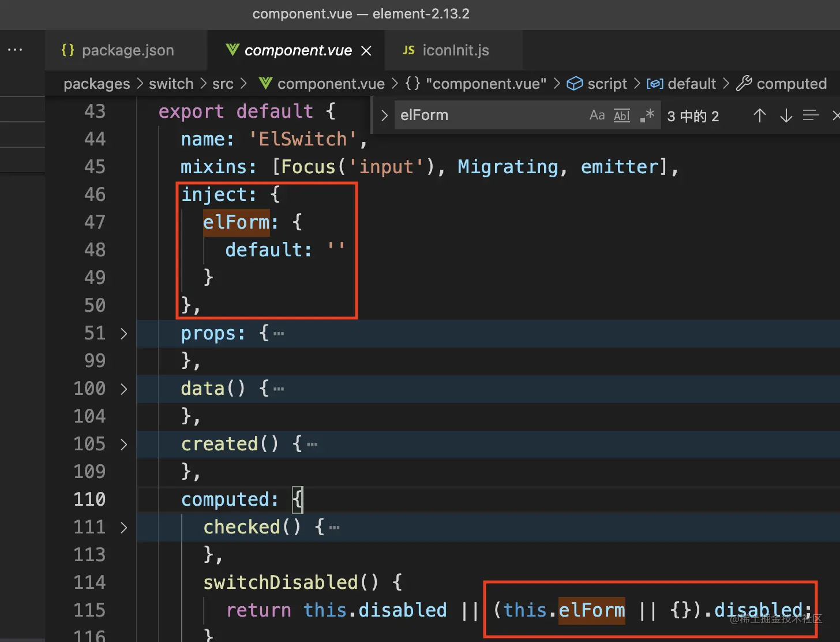Open the ellipsis more-actions menu left of the tabs
840x642 pixels.
pos(15,50)
